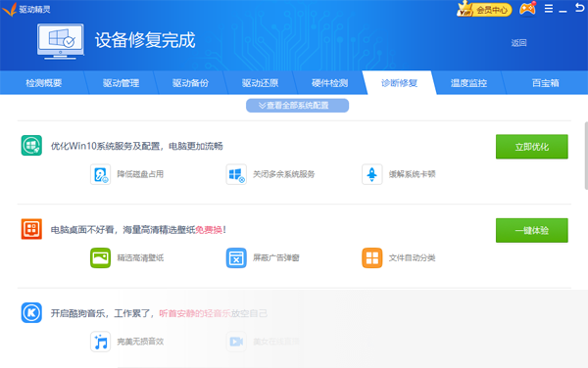Expand 查看全部系统配置
This screenshot has height=368, width=588.
[x=297, y=106]
